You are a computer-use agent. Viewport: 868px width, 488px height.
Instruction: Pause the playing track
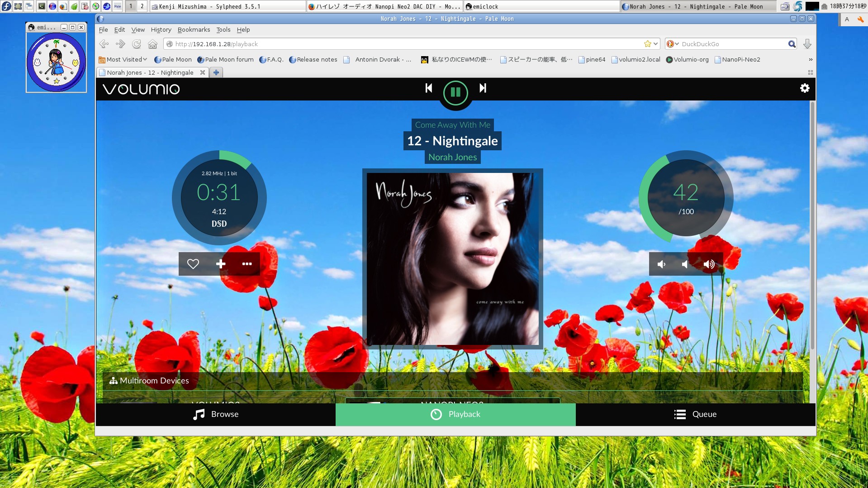(x=455, y=92)
